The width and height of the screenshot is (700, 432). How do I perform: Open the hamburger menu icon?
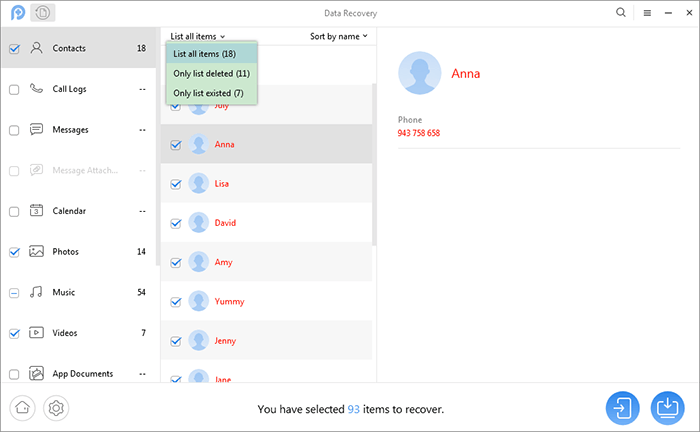point(647,13)
